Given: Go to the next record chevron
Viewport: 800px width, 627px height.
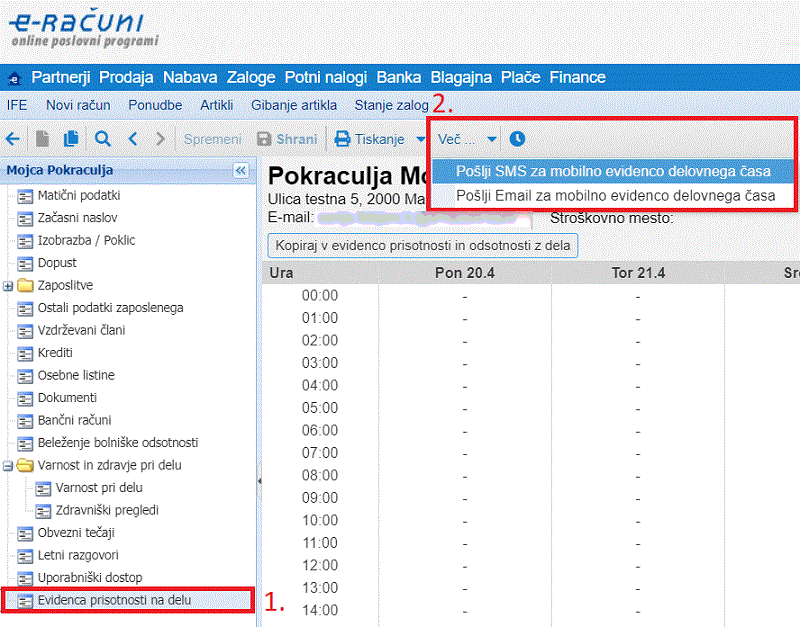Looking at the screenshot, I should click(160, 139).
